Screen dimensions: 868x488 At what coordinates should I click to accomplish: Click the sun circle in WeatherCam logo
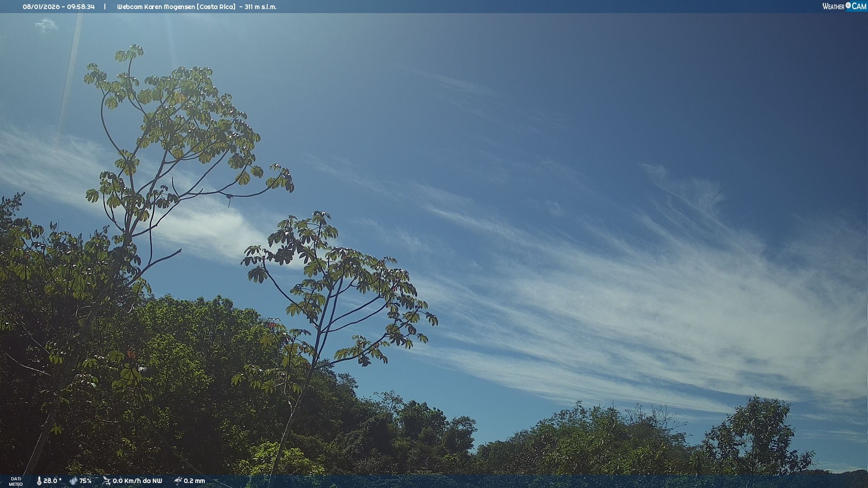tap(848, 5)
